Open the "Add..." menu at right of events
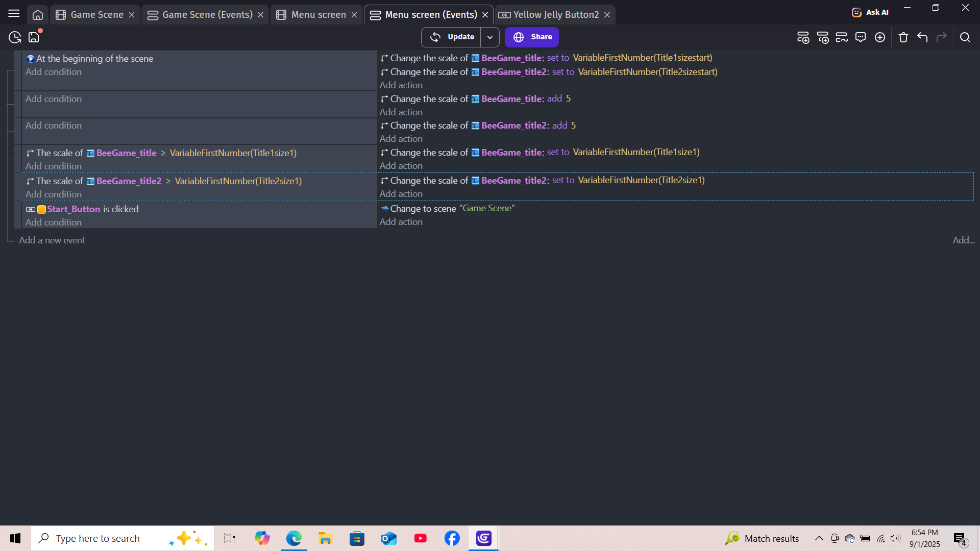 coord(963,240)
